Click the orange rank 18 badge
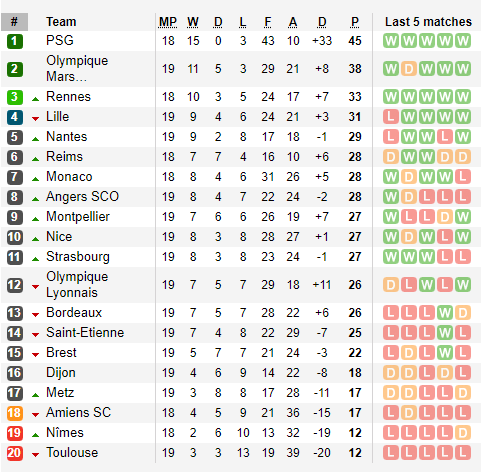 15,413
